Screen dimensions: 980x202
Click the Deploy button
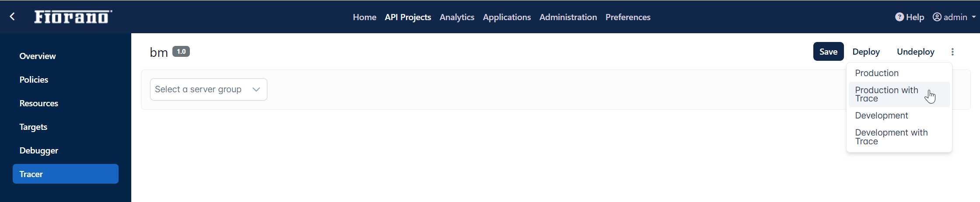click(866, 52)
